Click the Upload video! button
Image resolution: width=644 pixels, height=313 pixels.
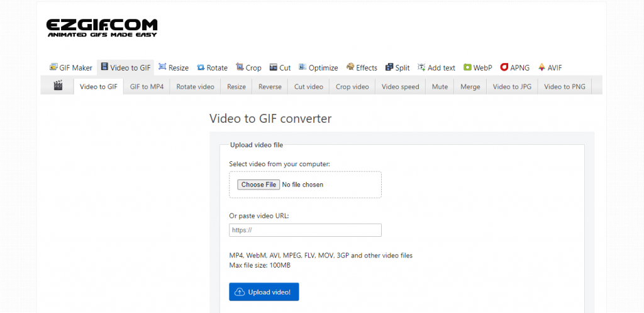click(264, 292)
